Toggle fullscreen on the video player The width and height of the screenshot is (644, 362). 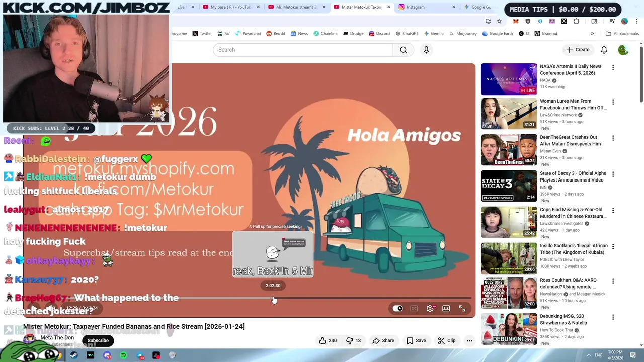pos(462,308)
